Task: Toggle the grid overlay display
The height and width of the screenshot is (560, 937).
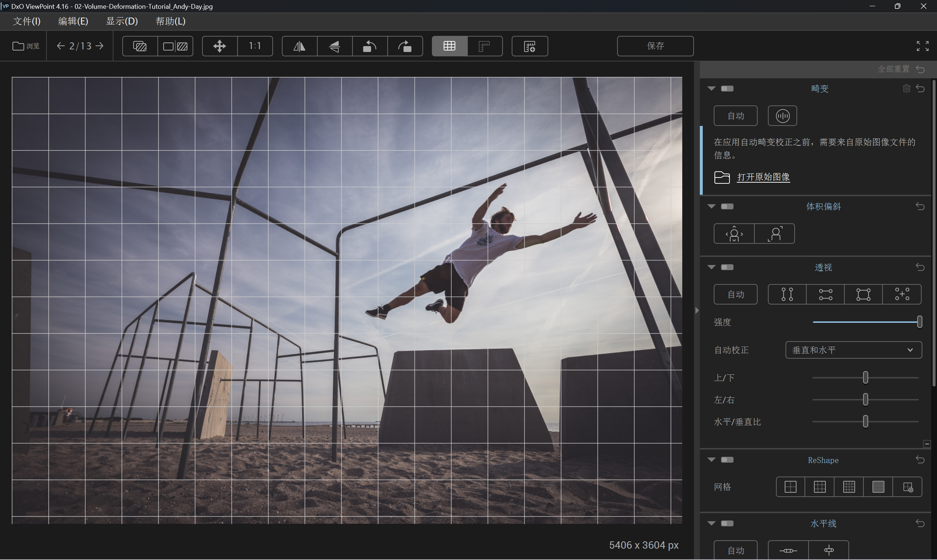Action: pos(449,46)
